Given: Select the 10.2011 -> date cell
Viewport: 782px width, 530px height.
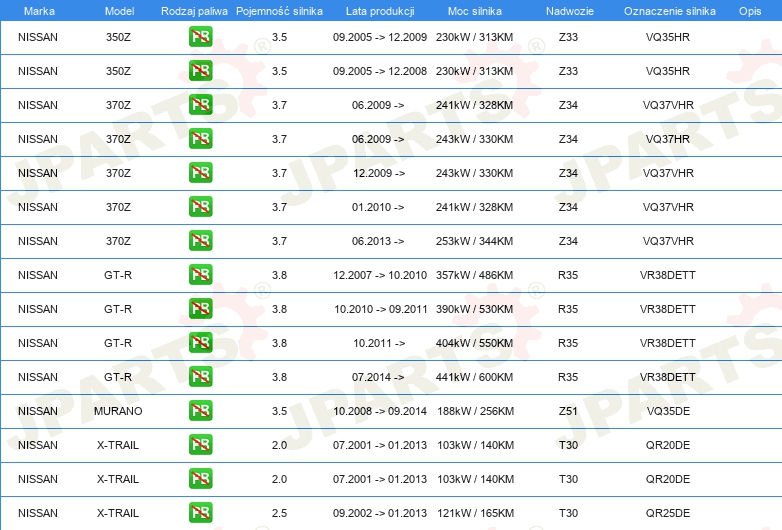Looking at the screenshot, I should pos(379,343).
